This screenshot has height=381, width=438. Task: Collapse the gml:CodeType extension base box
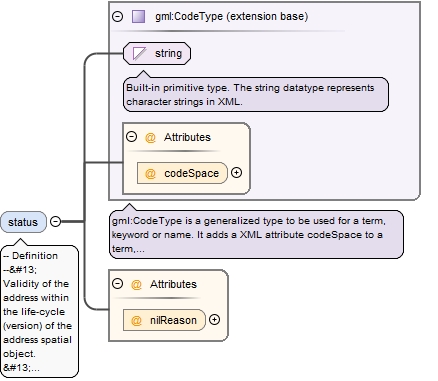(117, 16)
